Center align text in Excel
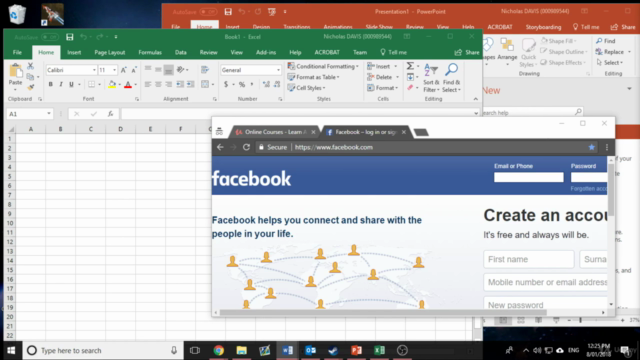 tap(158, 84)
